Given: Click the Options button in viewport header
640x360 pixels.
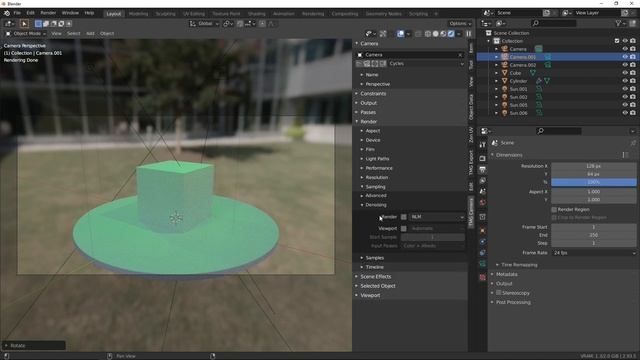Looking at the screenshot, I should tap(460, 24).
